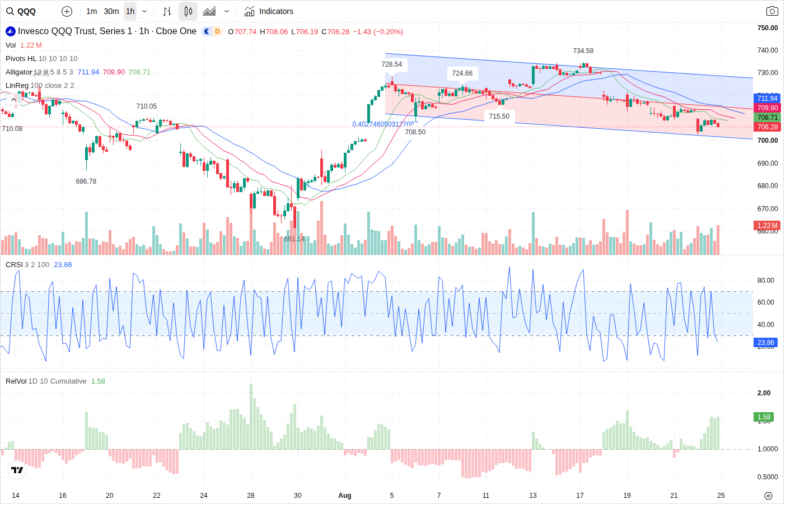Image resolution: width=795 pixels, height=532 pixels.
Task: Click the 1.22 M volume scale tag
Action: click(x=767, y=226)
